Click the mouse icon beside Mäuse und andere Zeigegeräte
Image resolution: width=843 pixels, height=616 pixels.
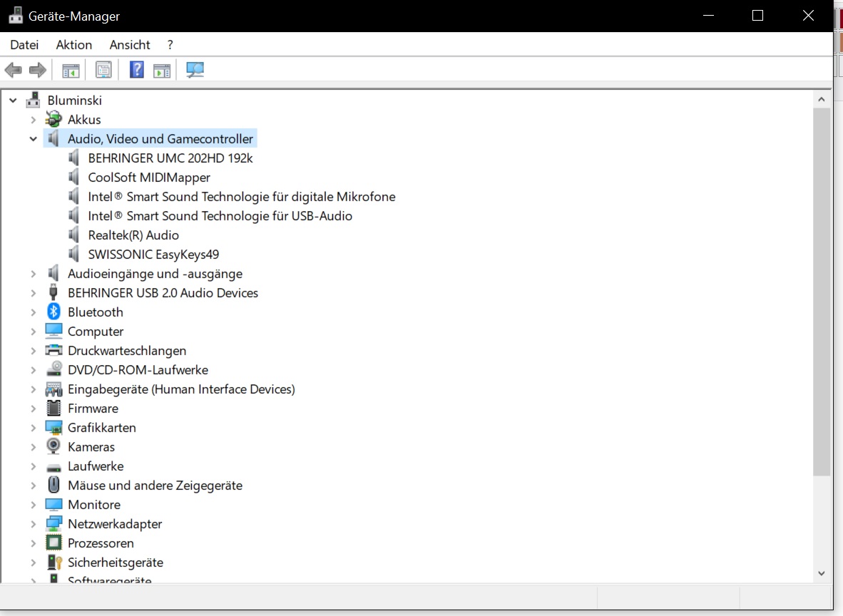pyautogui.click(x=53, y=485)
